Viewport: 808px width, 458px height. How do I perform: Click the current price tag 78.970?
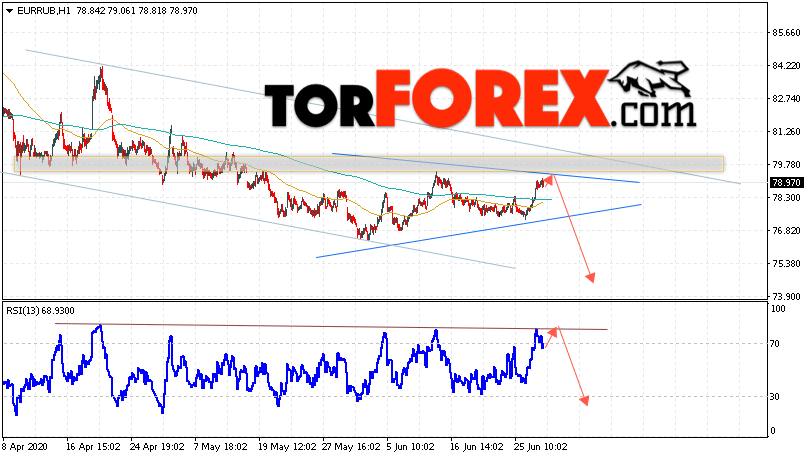tap(786, 182)
